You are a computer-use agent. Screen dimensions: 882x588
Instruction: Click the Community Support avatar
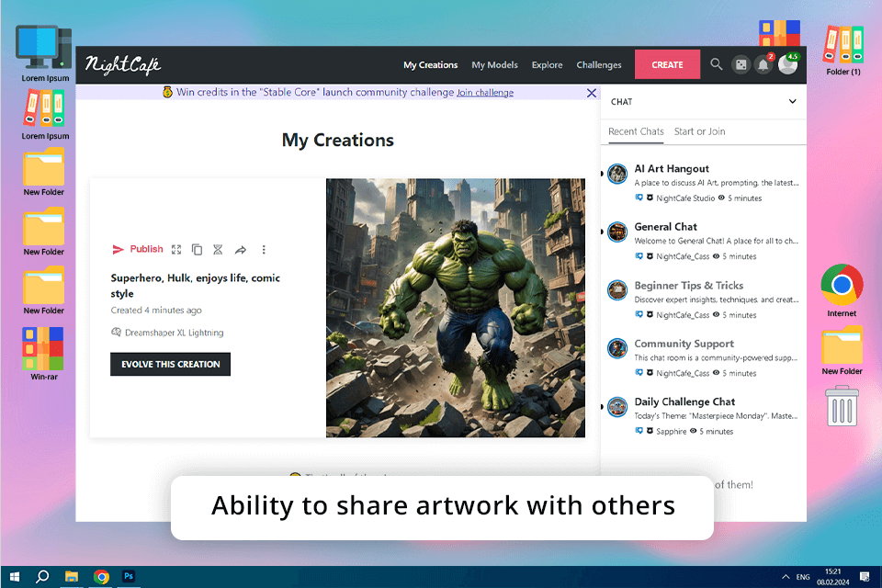[x=617, y=348]
